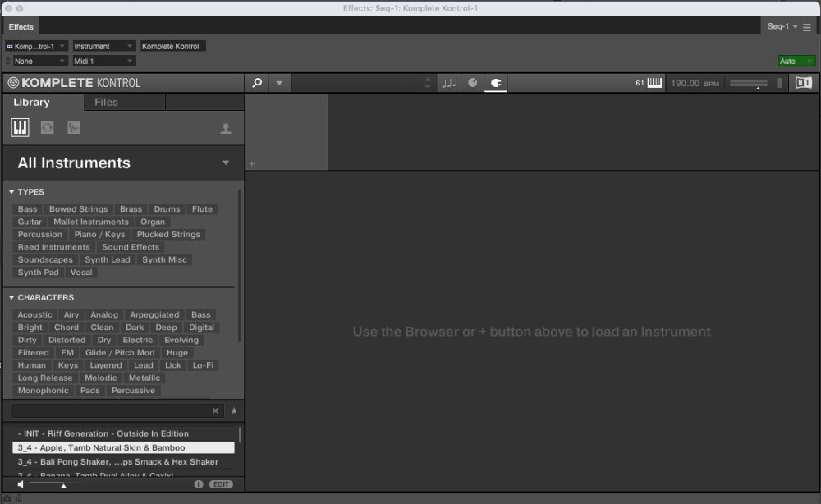The height and width of the screenshot is (504, 821).
Task: Open the Midi 1 channel dropdown
Action: [x=103, y=62]
